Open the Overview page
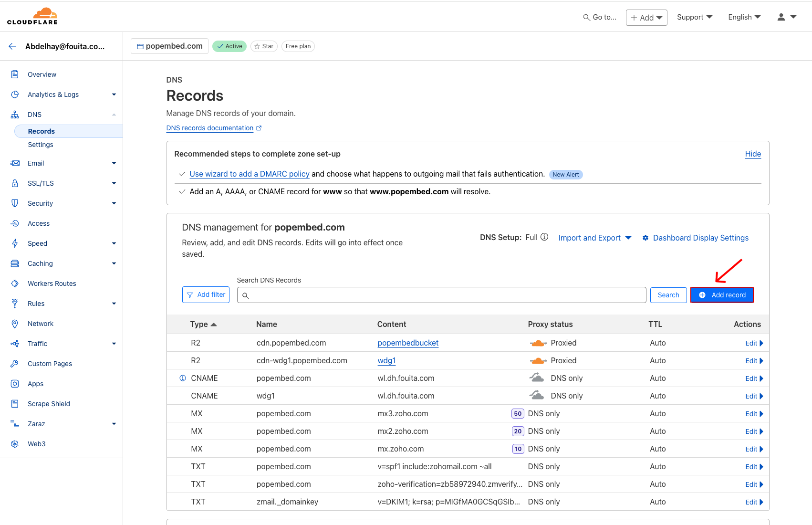Viewport: 812px width, 525px height. pyautogui.click(x=42, y=74)
